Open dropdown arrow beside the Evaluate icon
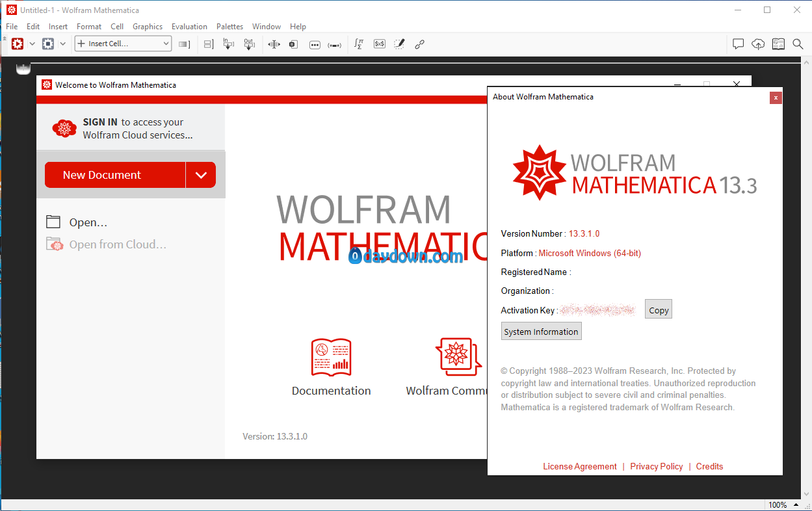The image size is (812, 511). [33, 44]
